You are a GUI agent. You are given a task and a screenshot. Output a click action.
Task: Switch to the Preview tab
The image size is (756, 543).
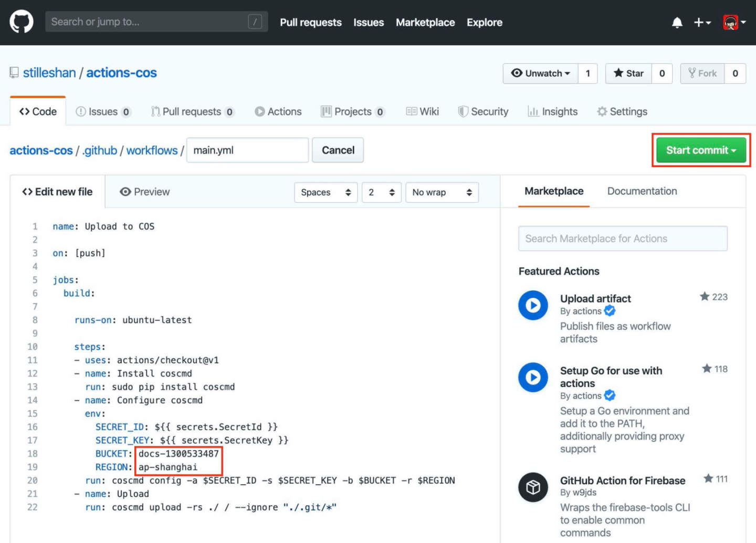144,192
